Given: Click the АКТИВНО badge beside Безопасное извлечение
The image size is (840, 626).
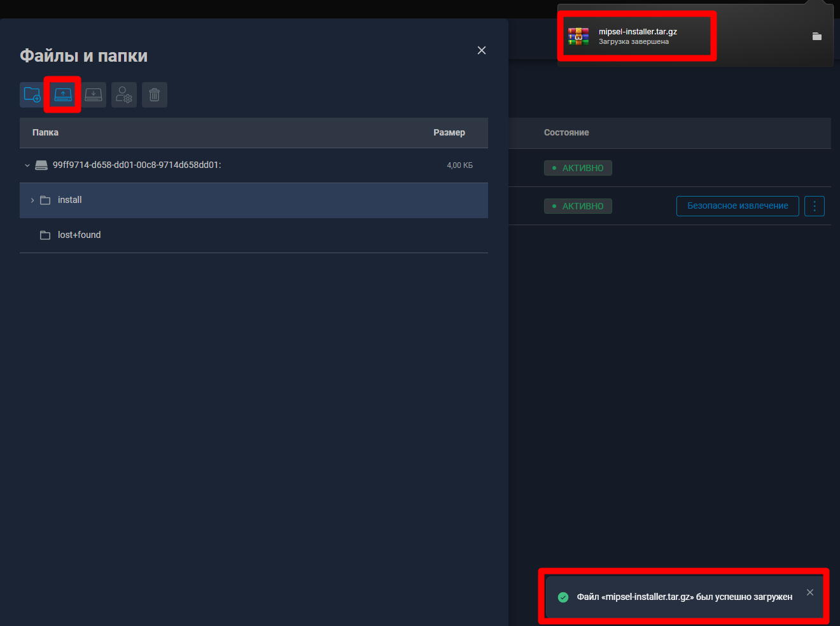Looking at the screenshot, I should [578, 206].
